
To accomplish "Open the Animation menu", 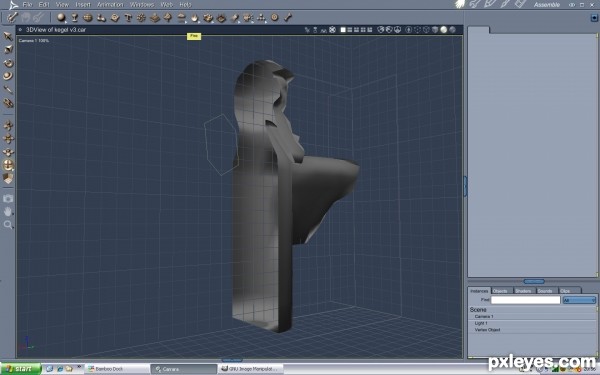I will point(110,5).
